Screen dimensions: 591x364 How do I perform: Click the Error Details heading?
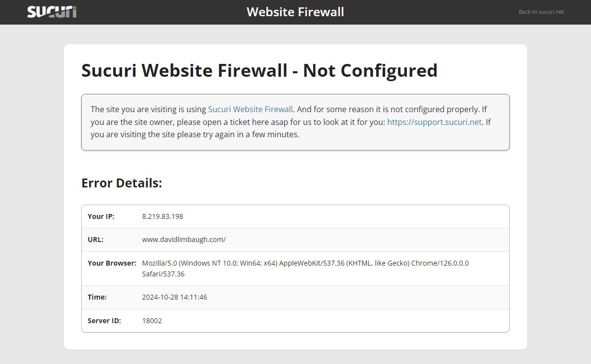pos(122,183)
